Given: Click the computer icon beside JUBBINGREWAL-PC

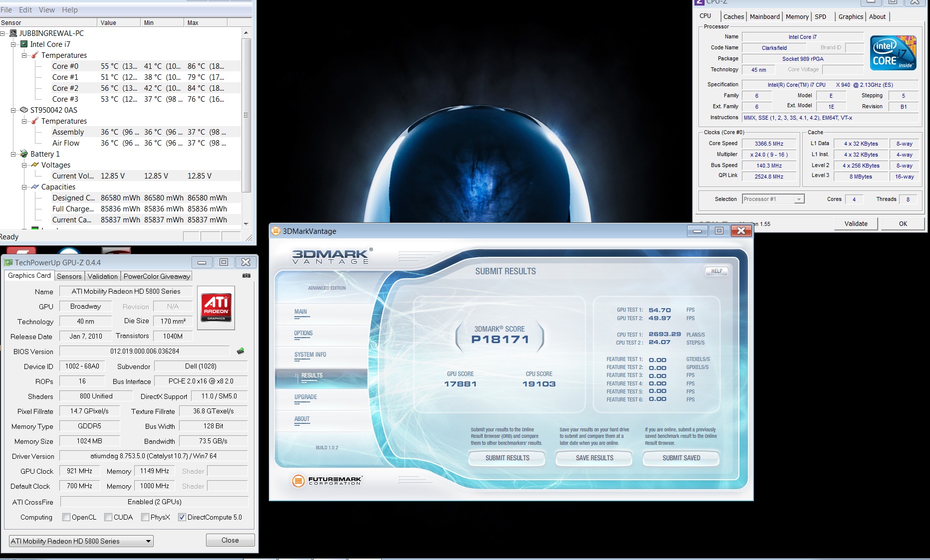Looking at the screenshot, I should 13,33.
